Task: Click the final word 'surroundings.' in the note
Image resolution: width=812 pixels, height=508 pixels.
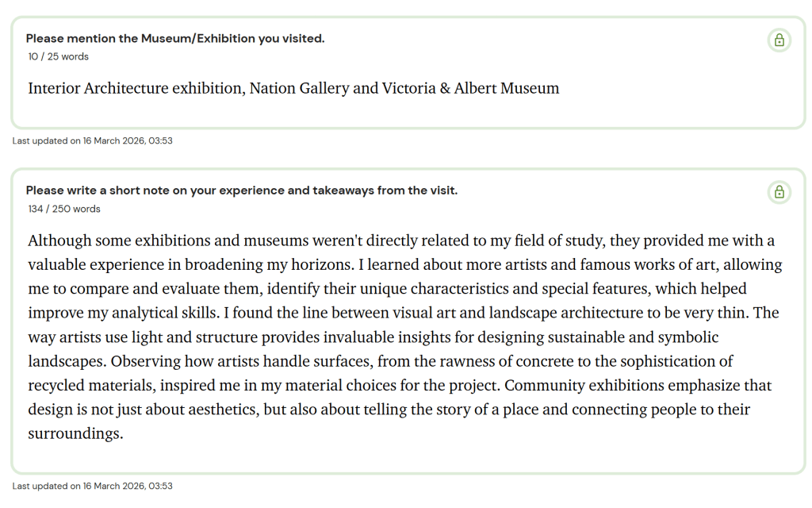Action: [76, 434]
